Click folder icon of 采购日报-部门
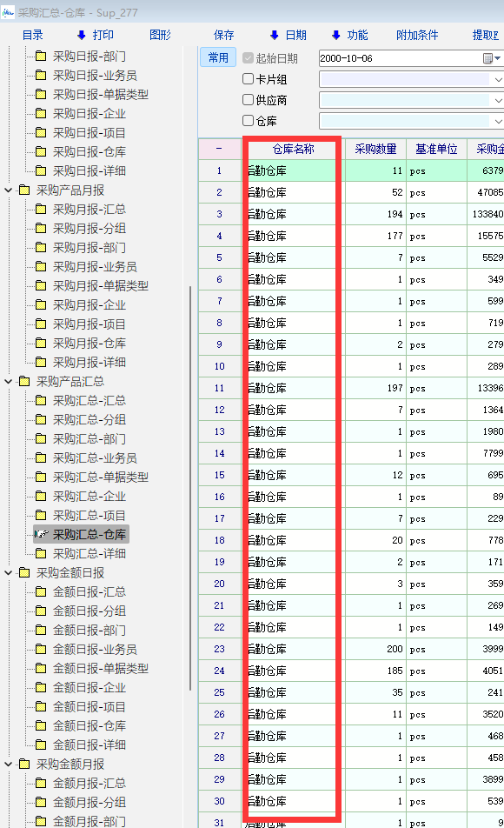 click(x=41, y=56)
